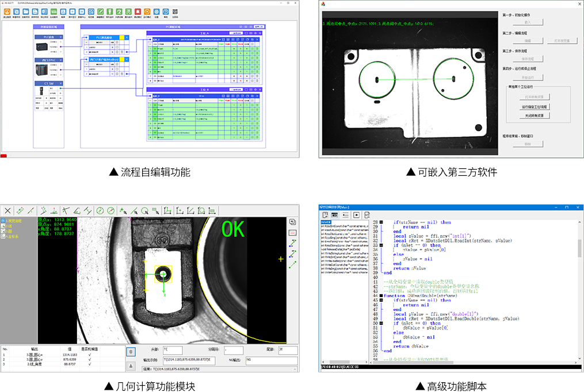Viewport: 584px width, 392px height.
Task: Click the topmost icon in the geometry window's right sidebar
Action: coord(293,222)
